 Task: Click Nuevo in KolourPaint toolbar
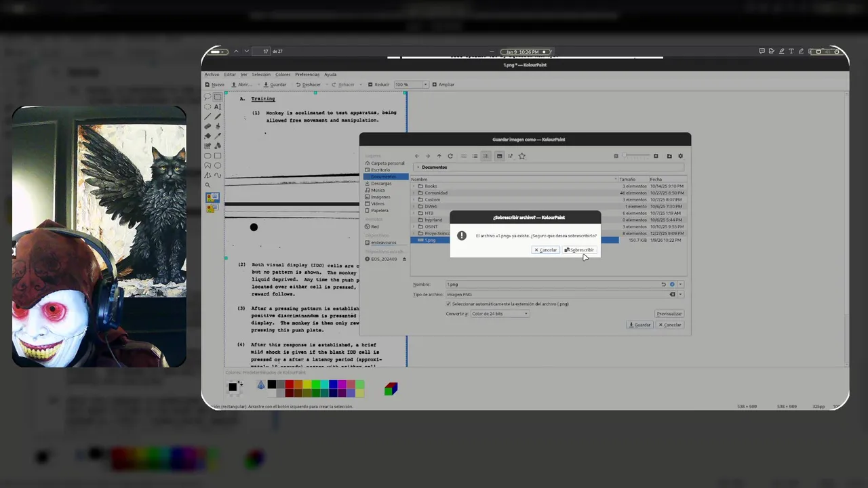(x=215, y=85)
